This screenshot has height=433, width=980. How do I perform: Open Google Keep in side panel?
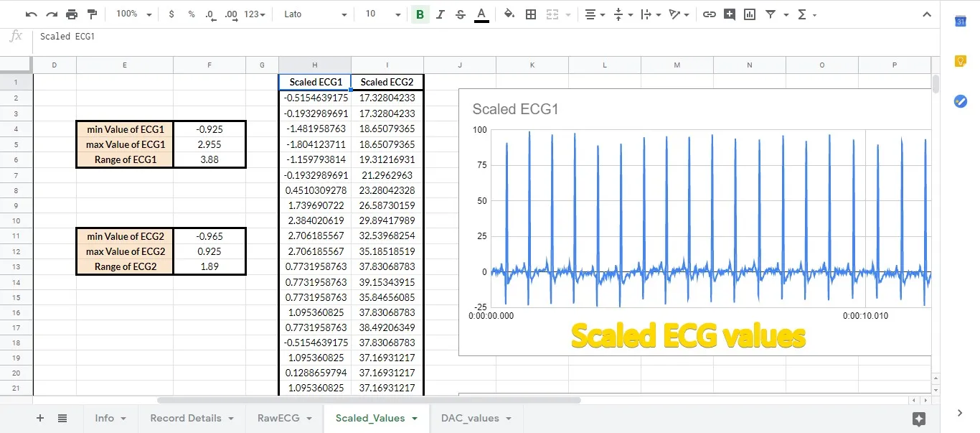[961, 61]
